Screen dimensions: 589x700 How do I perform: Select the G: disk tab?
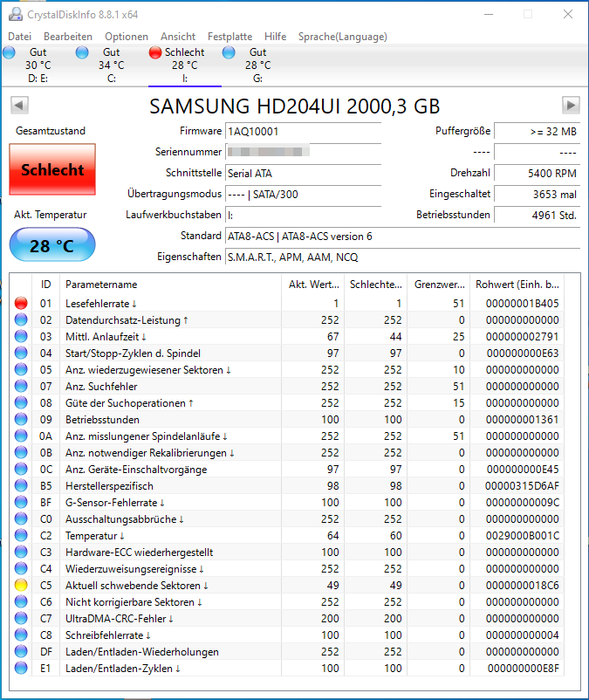257,65
